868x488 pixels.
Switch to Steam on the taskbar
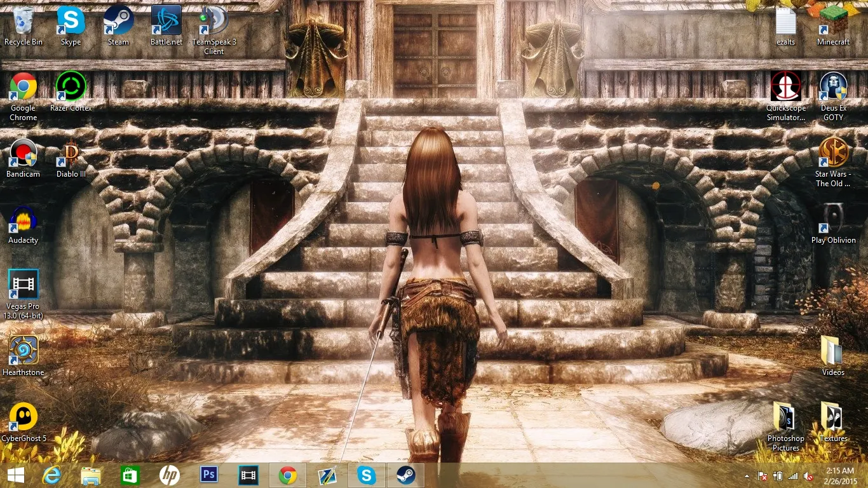pos(406,475)
